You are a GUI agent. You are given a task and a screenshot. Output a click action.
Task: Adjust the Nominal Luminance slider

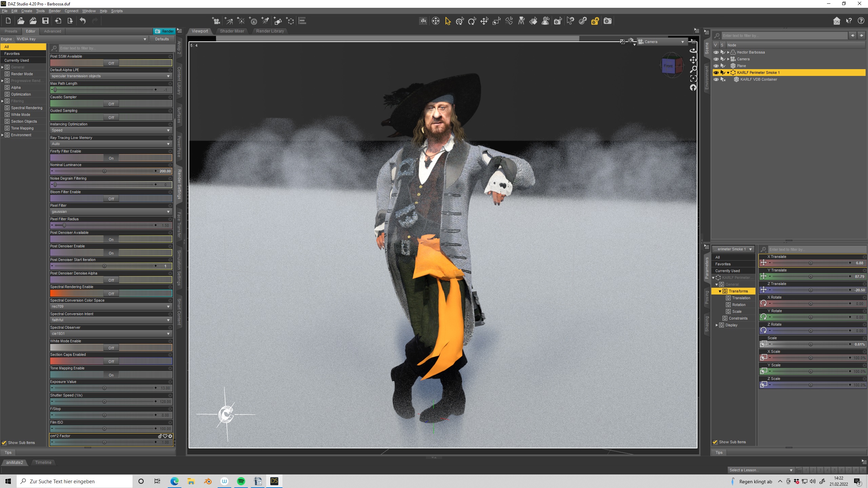(x=104, y=171)
